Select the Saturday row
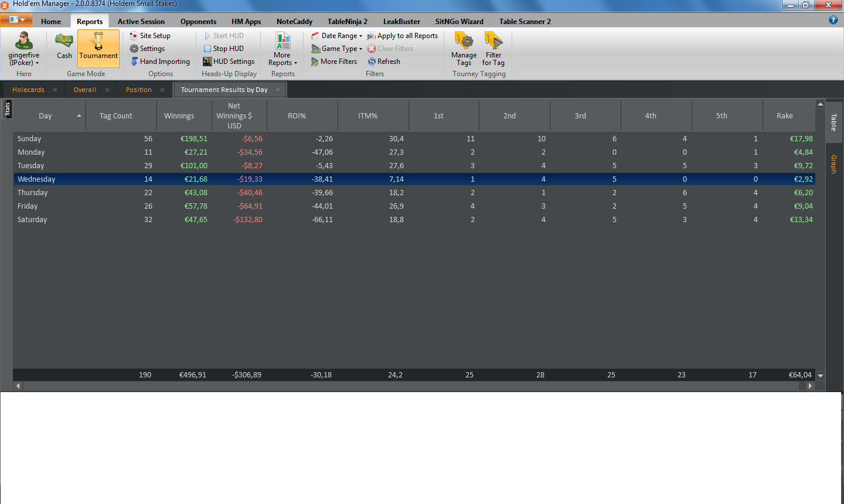The image size is (844, 504). [414, 220]
